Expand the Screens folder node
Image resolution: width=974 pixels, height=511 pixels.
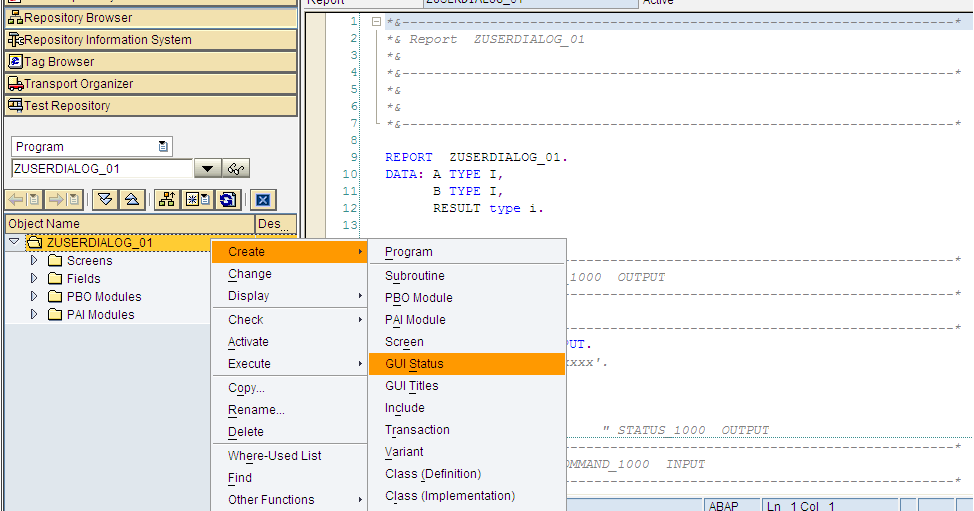click(x=34, y=260)
